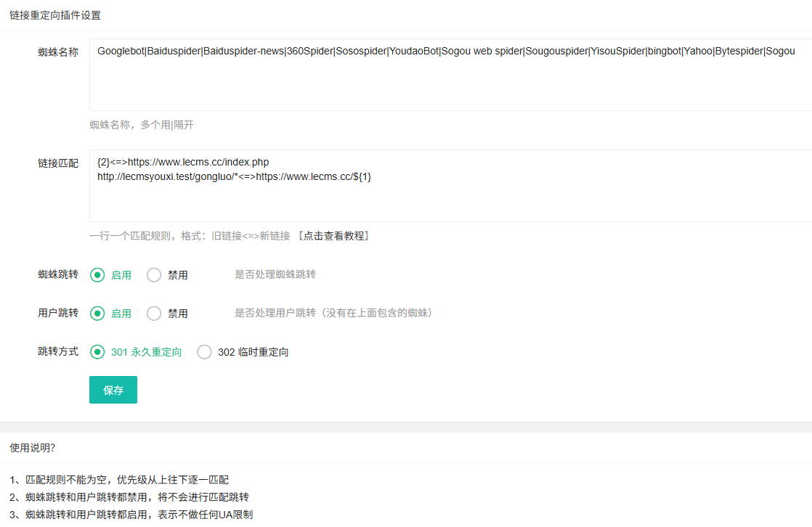Viewport: 812px width, 527px height.
Task: Click the 跳转方式 field label
Action: [x=58, y=351]
